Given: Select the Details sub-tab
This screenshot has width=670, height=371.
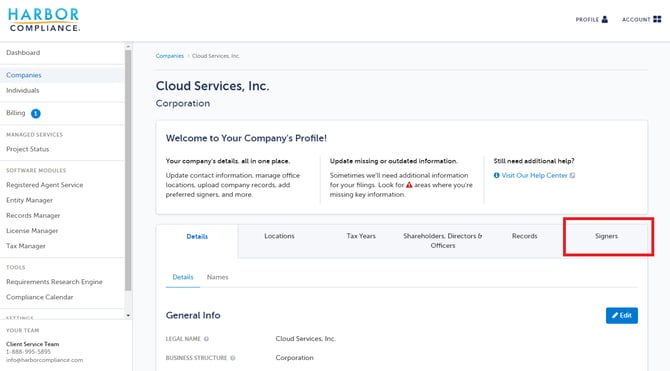Looking at the screenshot, I should (183, 277).
